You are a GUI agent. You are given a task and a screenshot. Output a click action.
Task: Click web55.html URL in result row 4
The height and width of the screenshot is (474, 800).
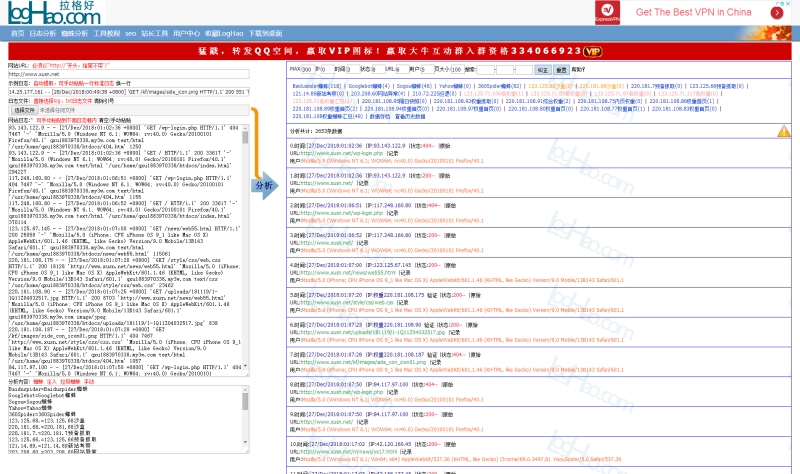tap(348, 272)
